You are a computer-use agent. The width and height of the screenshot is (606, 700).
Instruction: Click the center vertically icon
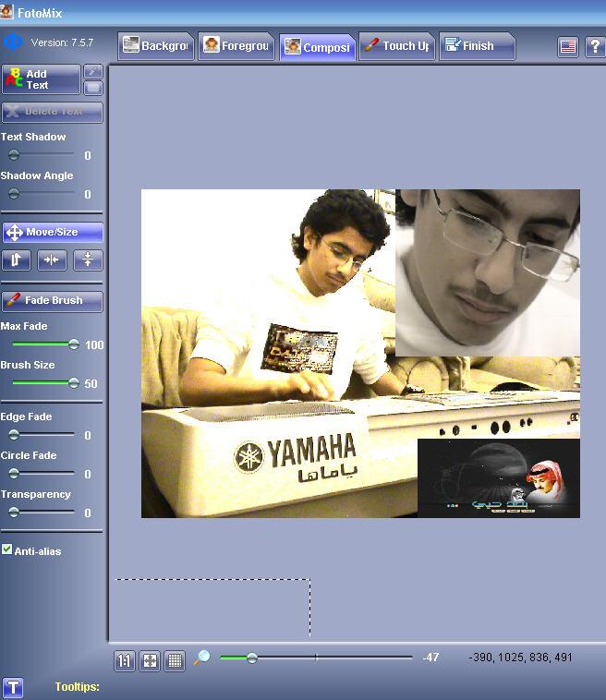tap(88, 260)
